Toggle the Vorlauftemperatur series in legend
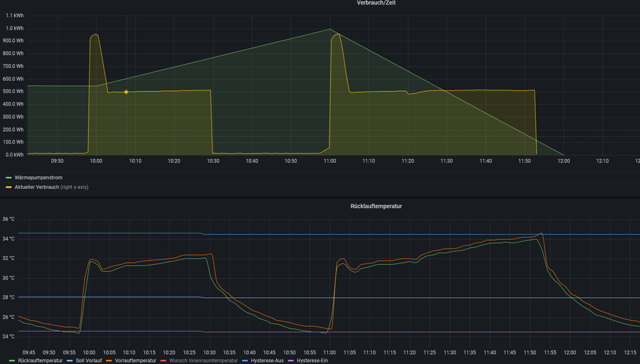This screenshot has height=364, width=640. point(135,360)
